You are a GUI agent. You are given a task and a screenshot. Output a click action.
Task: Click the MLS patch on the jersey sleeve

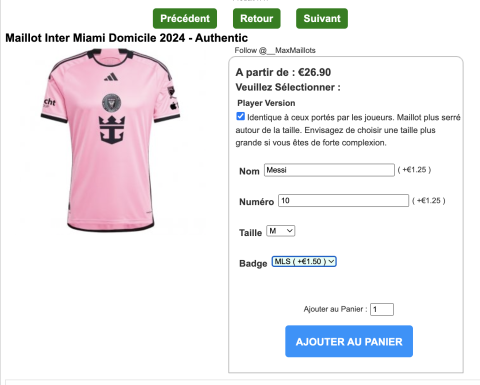point(171,91)
